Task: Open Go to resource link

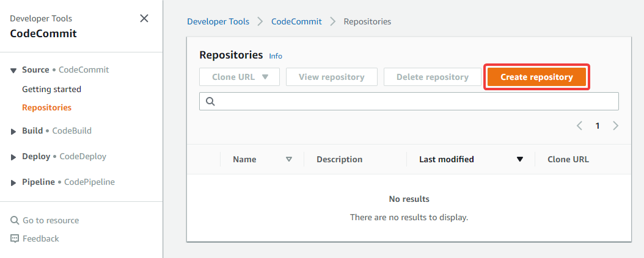Action: pos(51,220)
